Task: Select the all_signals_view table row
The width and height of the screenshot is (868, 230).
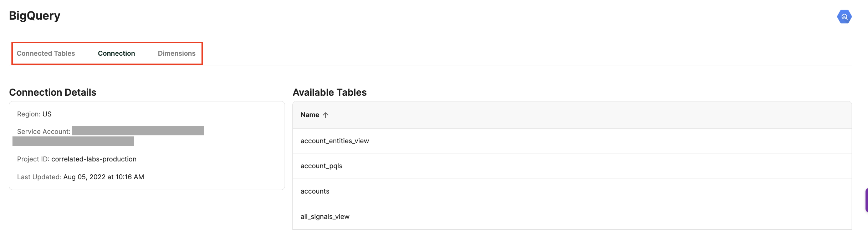Action: coord(572,217)
